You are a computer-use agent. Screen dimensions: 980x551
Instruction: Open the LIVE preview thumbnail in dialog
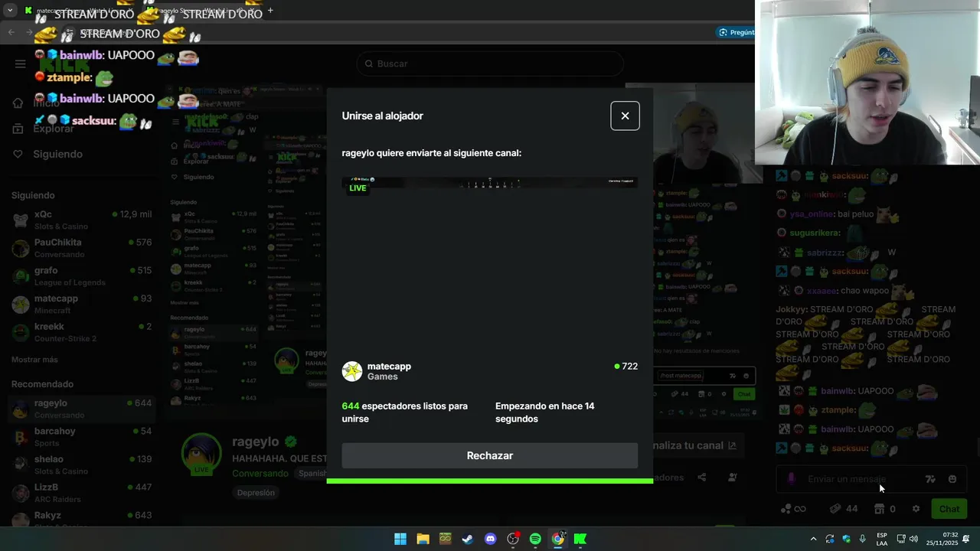pos(489,260)
